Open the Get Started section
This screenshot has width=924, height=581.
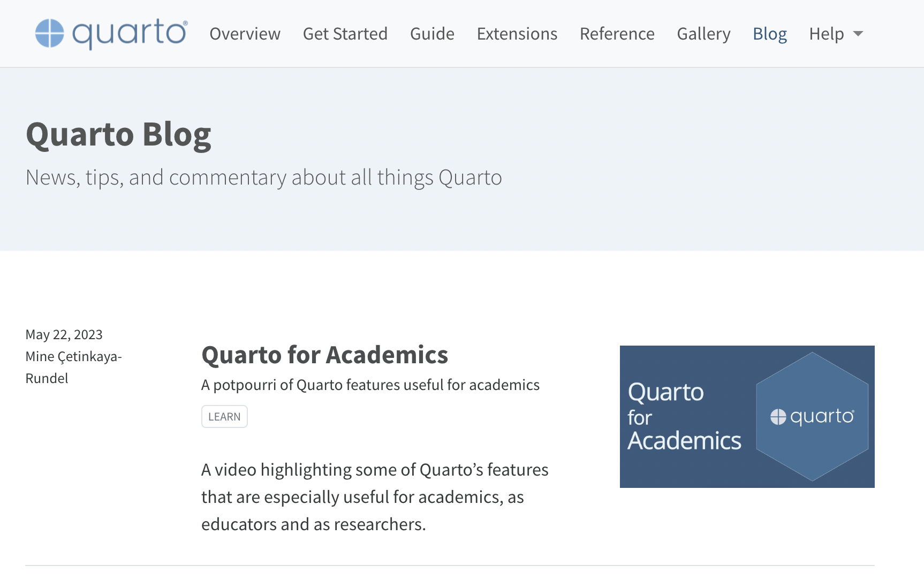[345, 34]
